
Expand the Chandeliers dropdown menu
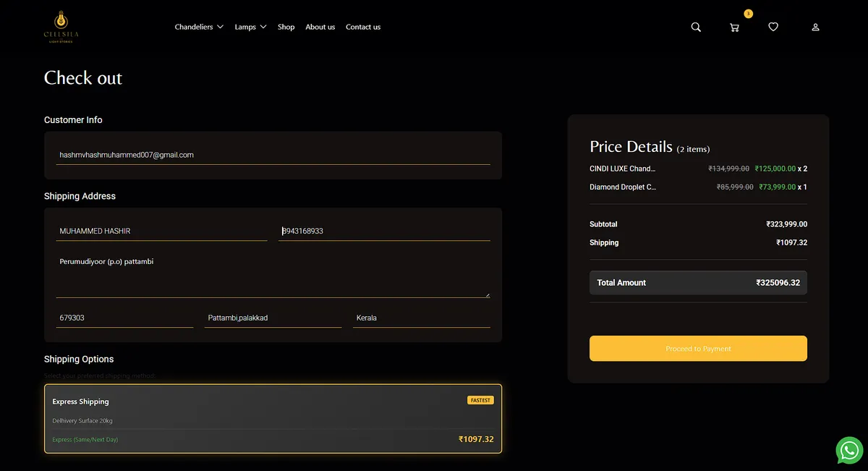[199, 27]
